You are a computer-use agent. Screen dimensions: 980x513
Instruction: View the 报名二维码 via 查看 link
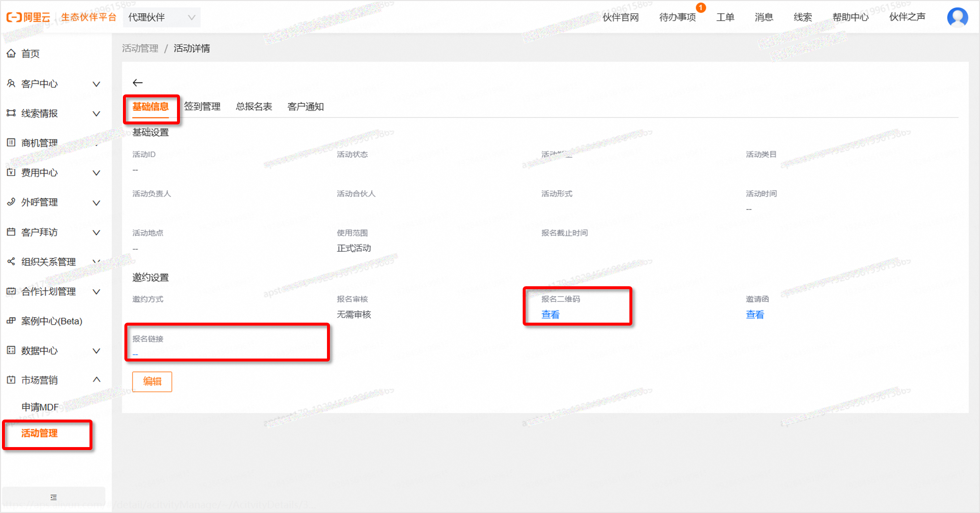point(550,315)
